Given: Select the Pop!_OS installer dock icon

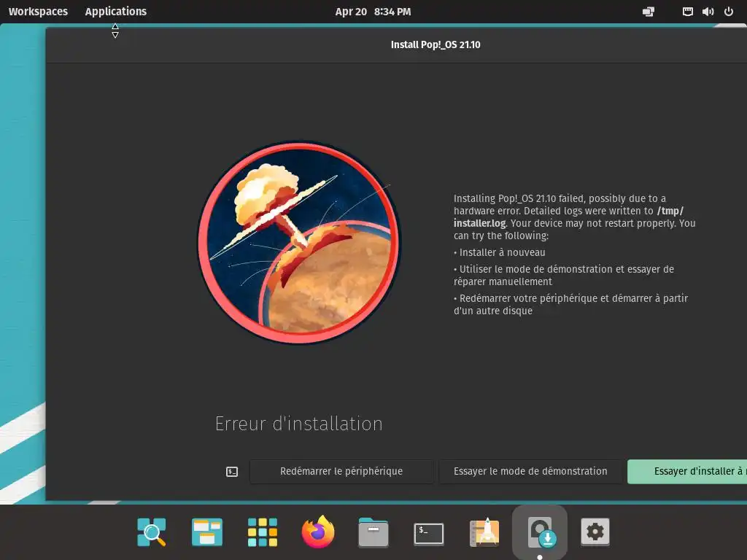Looking at the screenshot, I should 540,532.
